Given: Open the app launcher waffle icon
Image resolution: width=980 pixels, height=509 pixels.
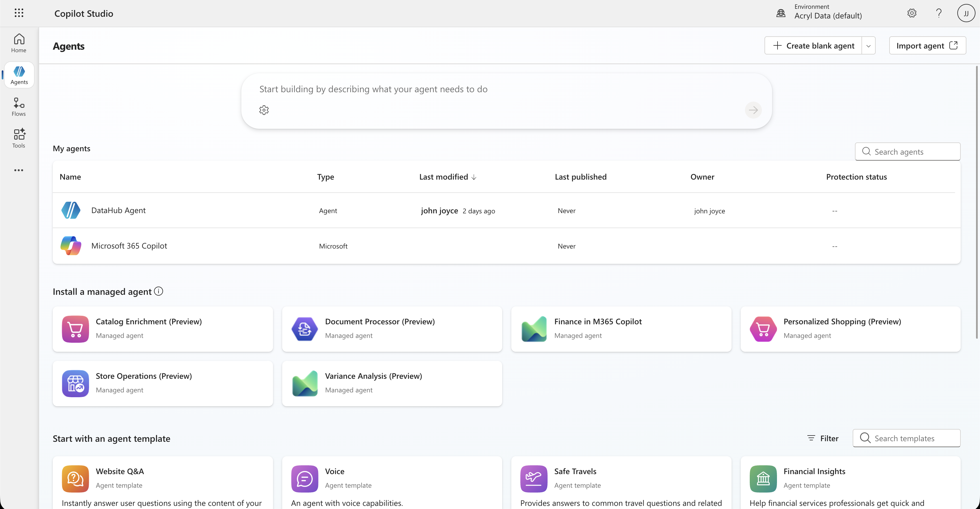Looking at the screenshot, I should 19,13.
